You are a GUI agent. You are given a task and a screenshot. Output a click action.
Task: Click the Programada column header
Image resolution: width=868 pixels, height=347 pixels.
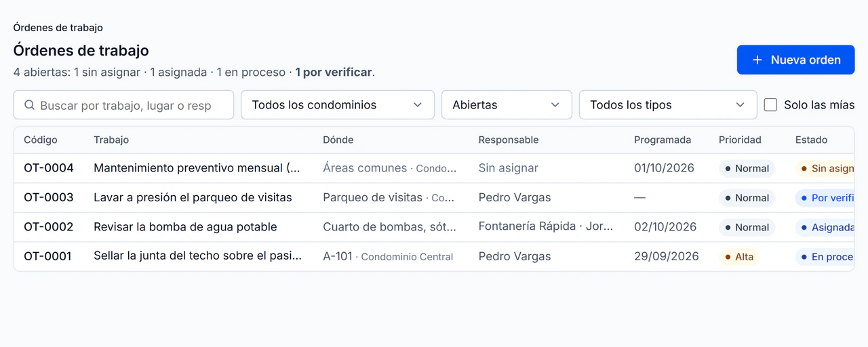coord(663,140)
